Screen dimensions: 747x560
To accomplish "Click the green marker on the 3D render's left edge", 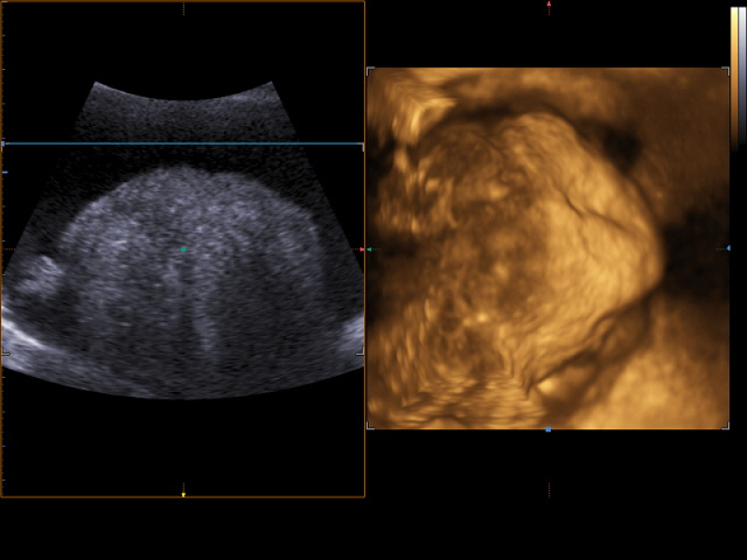I will click(x=369, y=249).
